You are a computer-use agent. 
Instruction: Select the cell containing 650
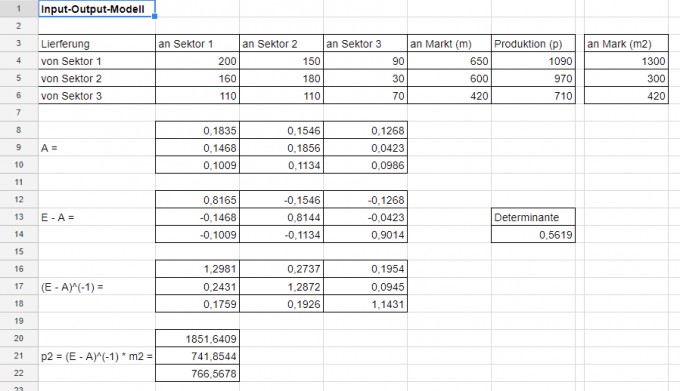449,61
